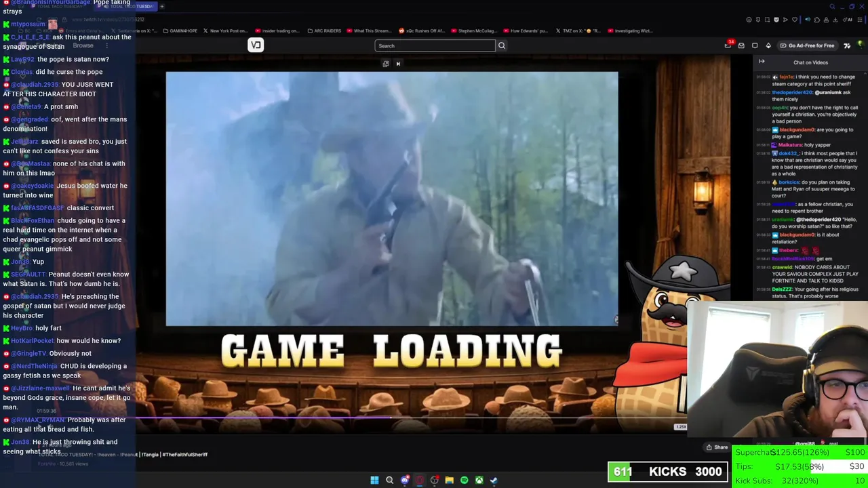Open Windows taskbar Search
868x488 pixels.
coord(389,480)
